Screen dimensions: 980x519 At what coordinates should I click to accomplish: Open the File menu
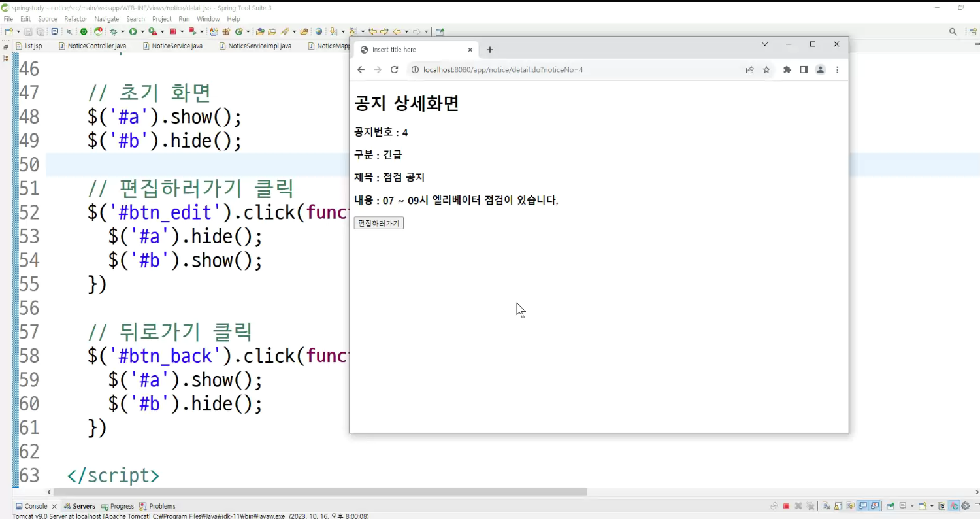(8, 19)
